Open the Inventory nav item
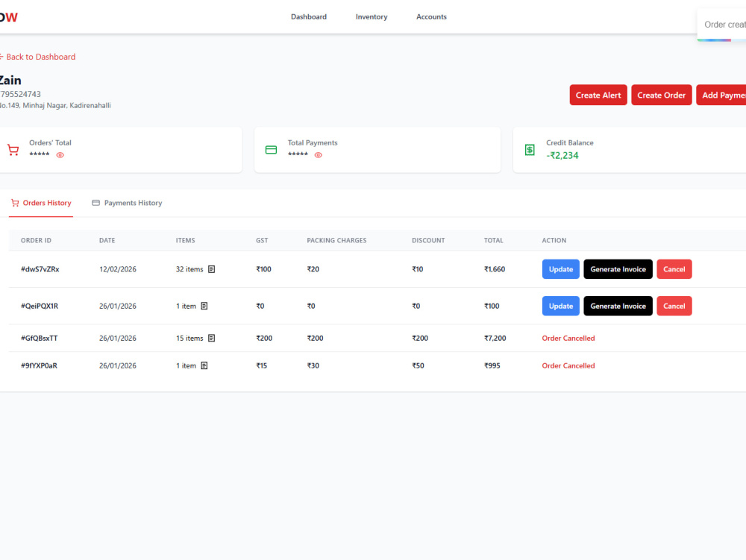This screenshot has height=560, width=746. (x=372, y=16)
